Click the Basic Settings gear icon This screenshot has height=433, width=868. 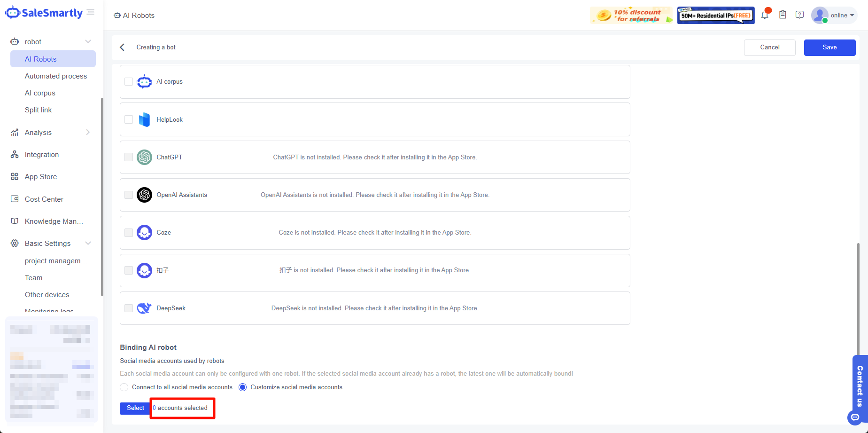15,244
